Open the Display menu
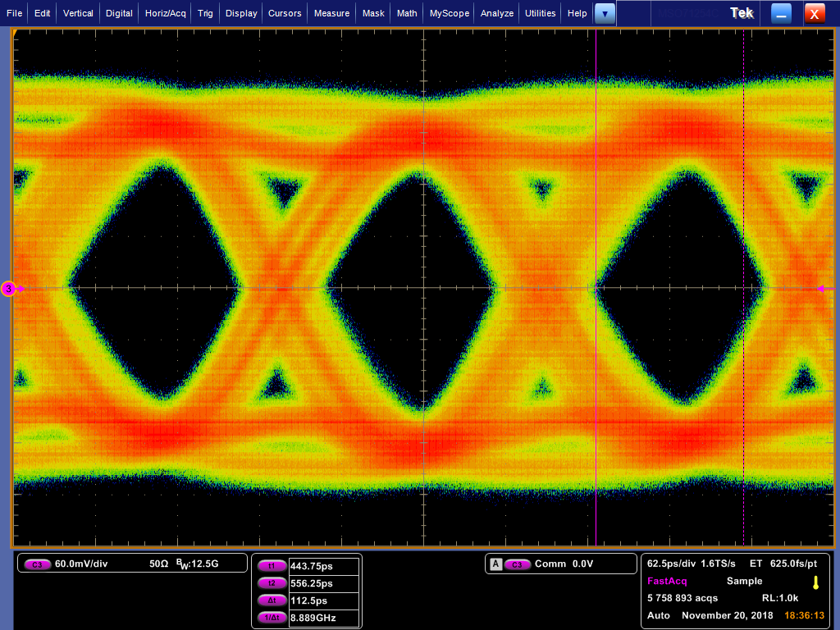Screen dimensions: 840x630 [241, 13]
